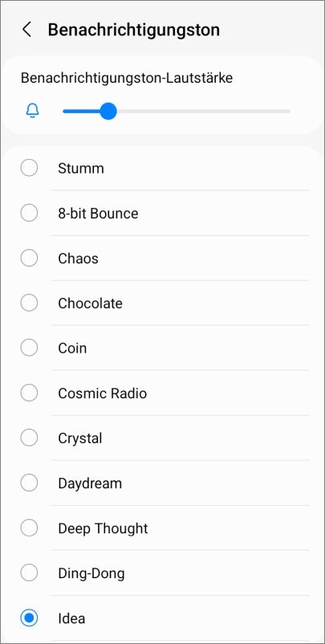This screenshot has height=644, width=325.
Task: Pick the Chocolate radio button
Action: (29, 303)
